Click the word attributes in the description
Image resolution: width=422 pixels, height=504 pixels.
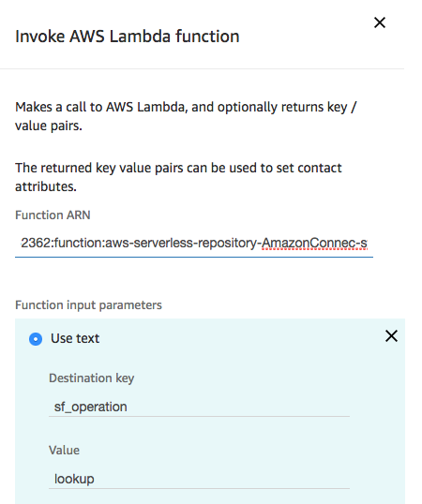pos(46,186)
